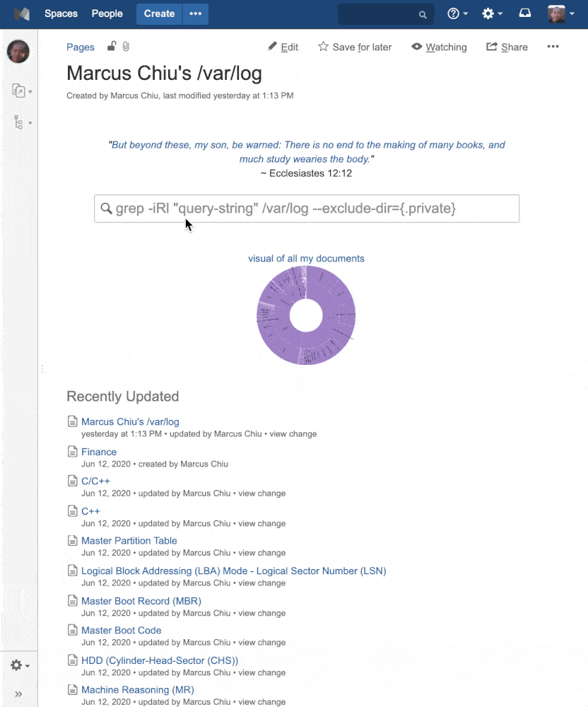Toggle Save for later star
588x707 pixels.
[355, 47]
